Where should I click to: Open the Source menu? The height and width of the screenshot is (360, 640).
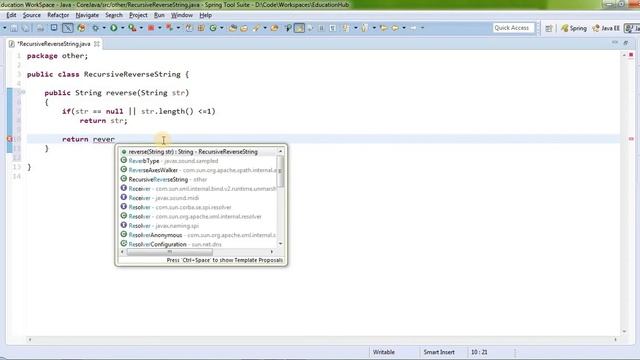(31, 15)
